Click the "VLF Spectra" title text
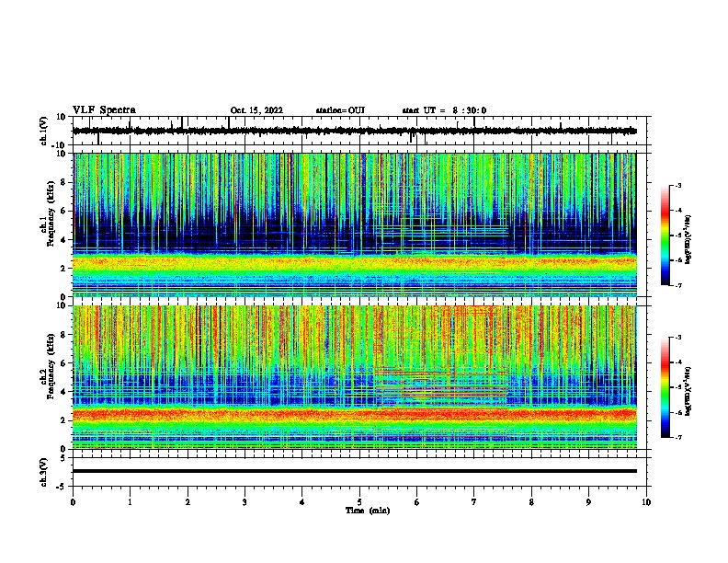728x563 pixels. pos(104,110)
